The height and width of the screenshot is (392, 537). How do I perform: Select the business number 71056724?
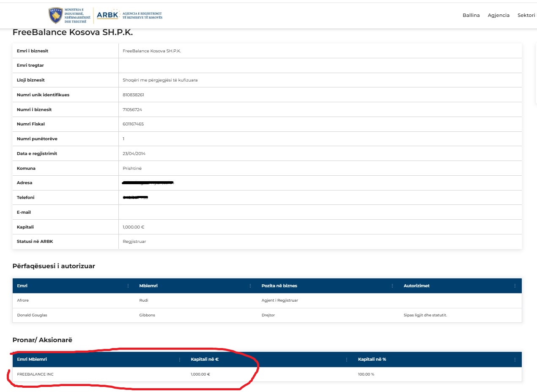(132, 110)
